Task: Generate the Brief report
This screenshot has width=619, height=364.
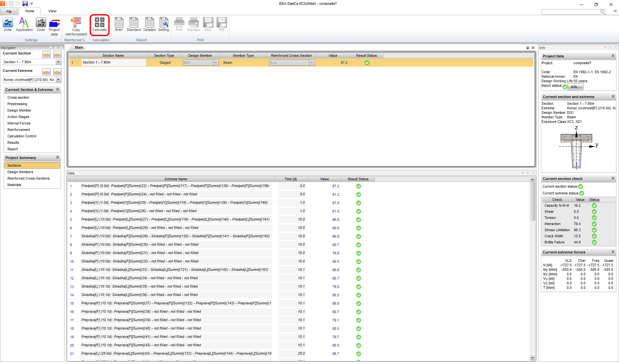Action: tap(119, 25)
